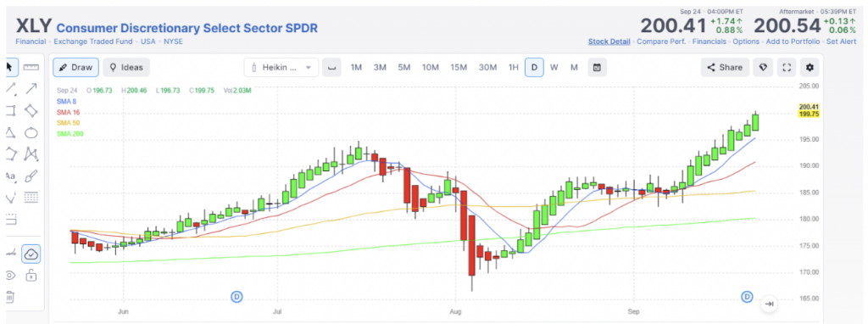Click the Set Alert link
The image size is (868, 324).
click(842, 42)
